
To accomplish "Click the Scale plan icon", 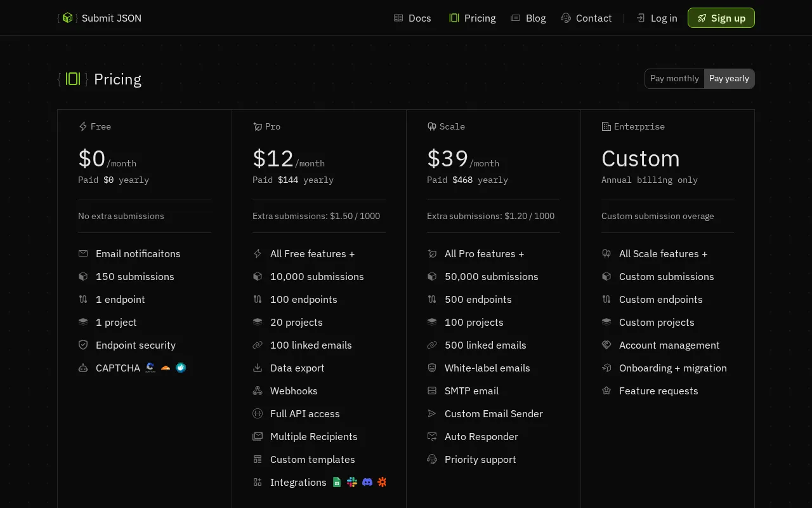I will [431, 126].
